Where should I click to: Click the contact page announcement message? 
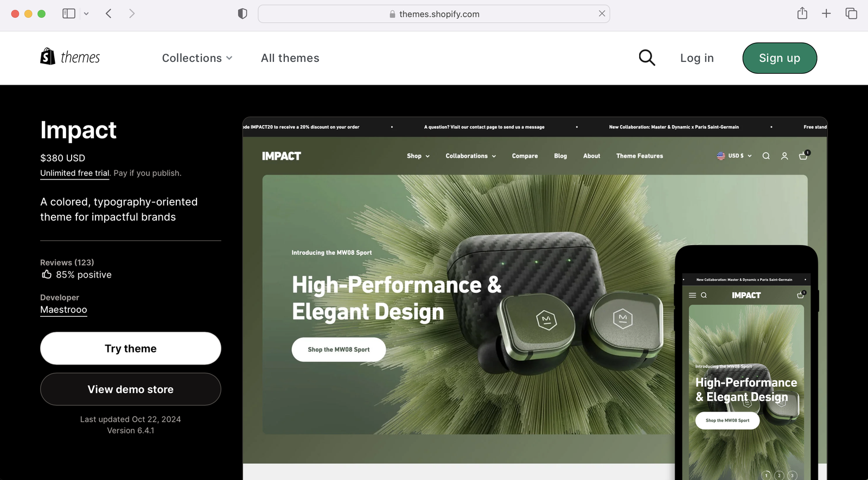pos(484,127)
